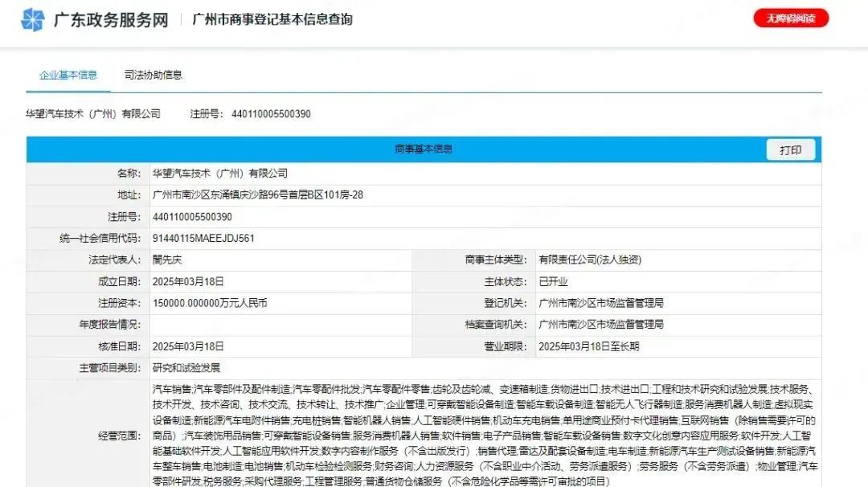
Task: Click the 商事基本信息 table header
Action: click(x=424, y=149)
